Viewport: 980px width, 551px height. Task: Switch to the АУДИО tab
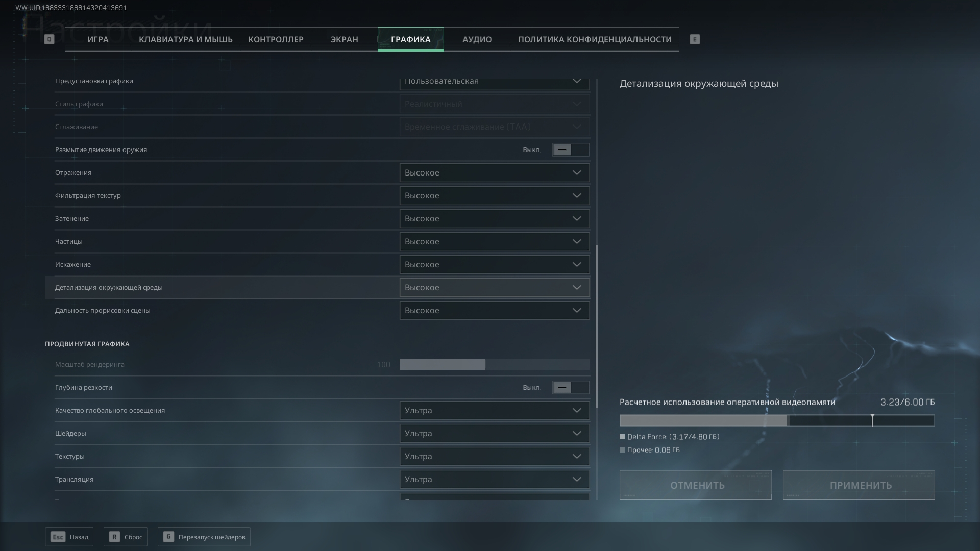click(x=477, y=39)
